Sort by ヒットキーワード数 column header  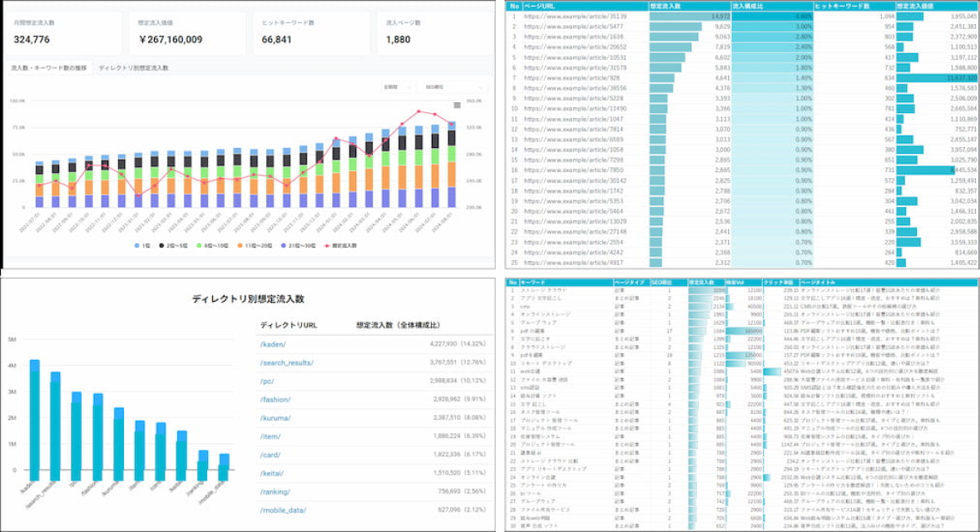(x=842, y=5)
